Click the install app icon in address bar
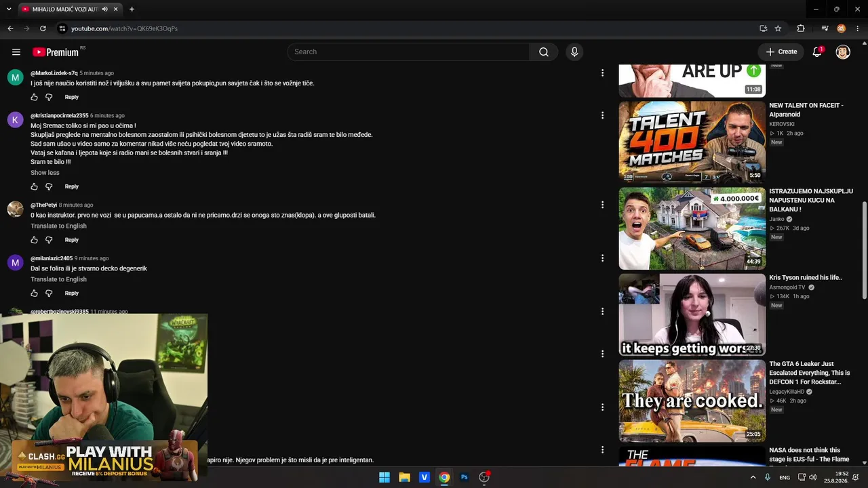The width and height of the screenshot is (868, 488). (x=764, y=28)
